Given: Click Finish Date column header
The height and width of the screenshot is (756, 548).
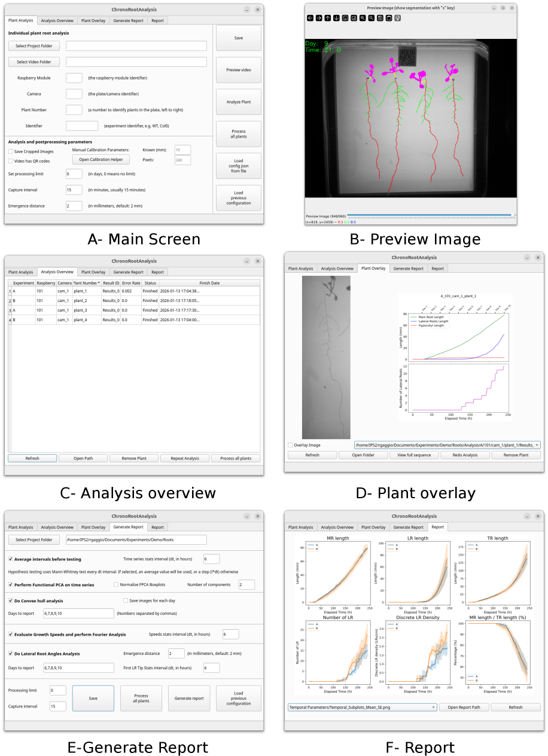Looking at the screenshot, I should point(209,283).
